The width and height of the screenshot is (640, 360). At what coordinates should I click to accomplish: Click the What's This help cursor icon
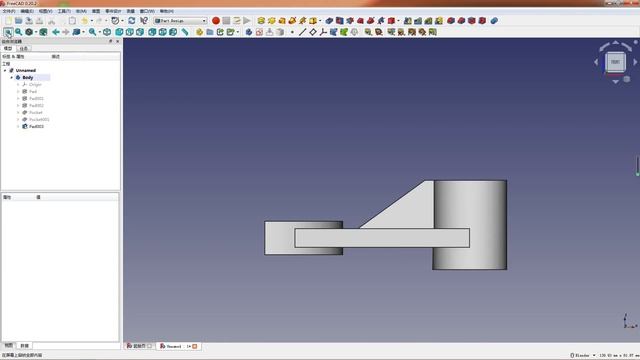(x=144, y=21)
